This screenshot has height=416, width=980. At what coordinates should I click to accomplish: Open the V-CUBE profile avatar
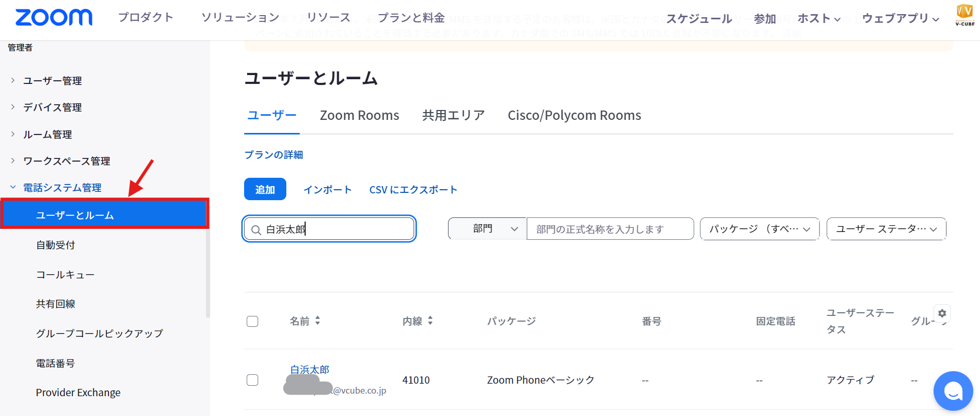pos(964,15)
